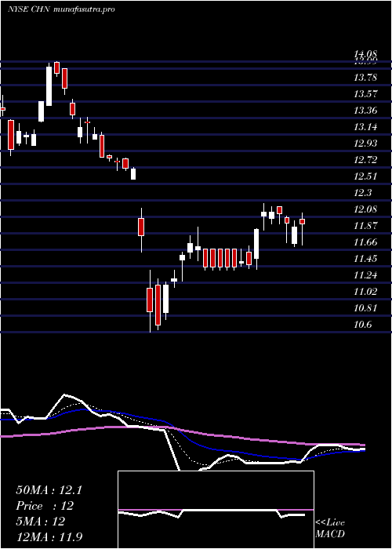Select the 10.81 price axis label

(365, 308)
